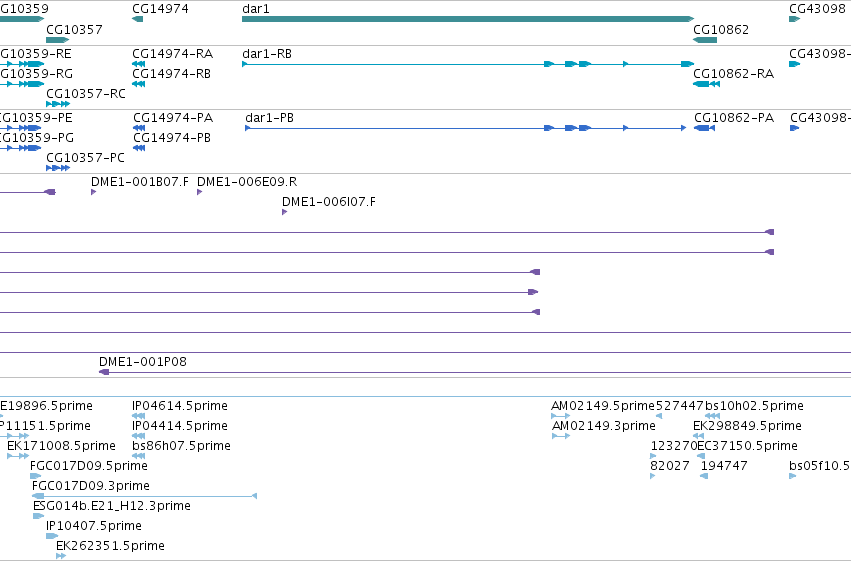Select the 194747 feature label
The height and width of the screenshot is (561, 851).
pos(724,466)
